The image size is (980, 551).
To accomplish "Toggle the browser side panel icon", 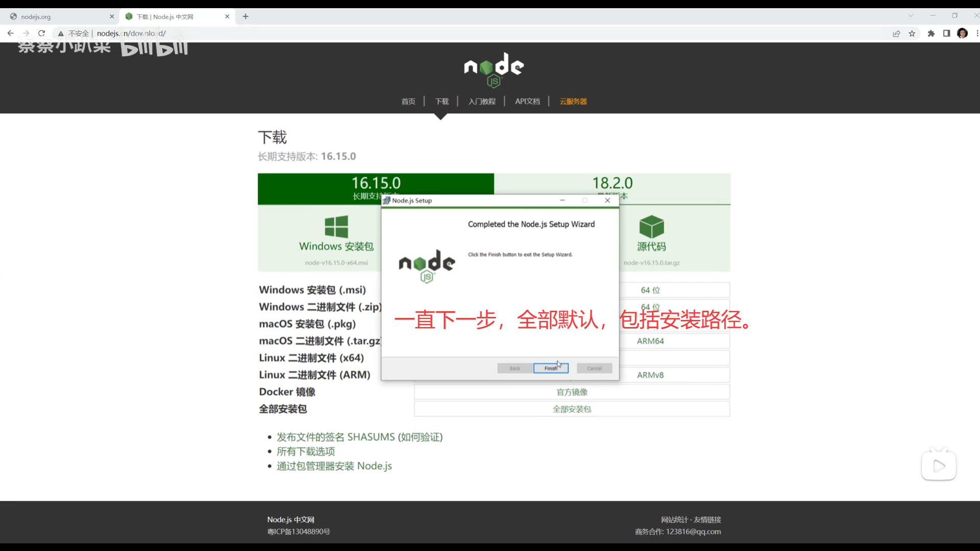I will point(946,34).
